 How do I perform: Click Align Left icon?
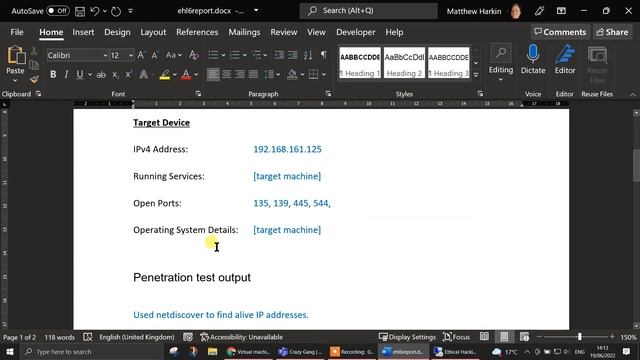click(x=213, y=74)
